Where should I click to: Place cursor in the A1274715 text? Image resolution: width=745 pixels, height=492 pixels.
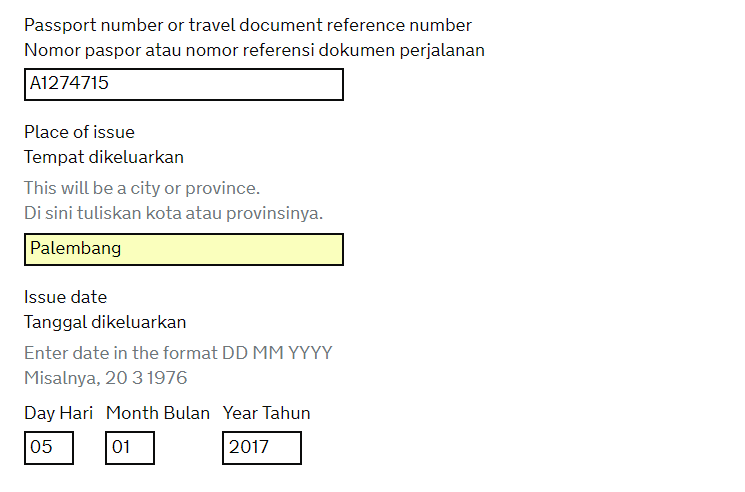69,85
